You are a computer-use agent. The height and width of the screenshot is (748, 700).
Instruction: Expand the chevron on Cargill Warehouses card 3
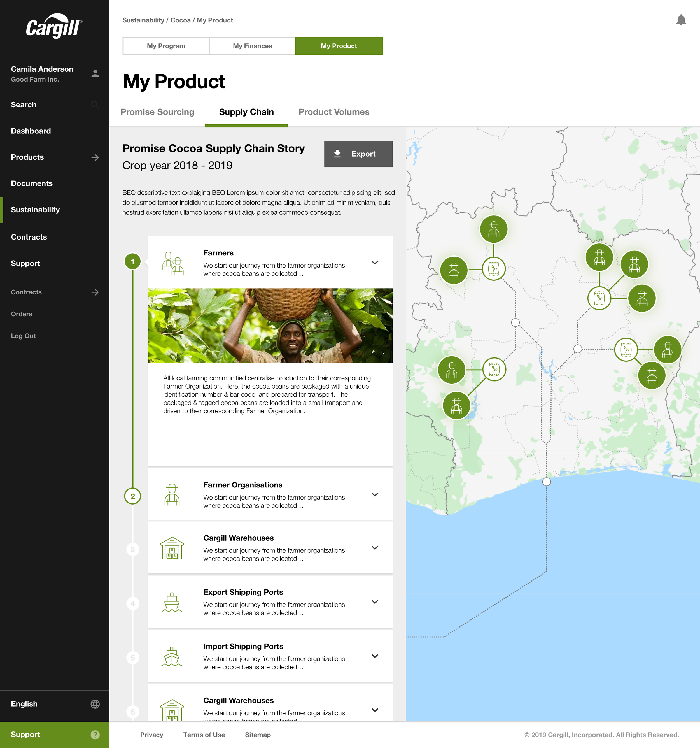point(375,547)
